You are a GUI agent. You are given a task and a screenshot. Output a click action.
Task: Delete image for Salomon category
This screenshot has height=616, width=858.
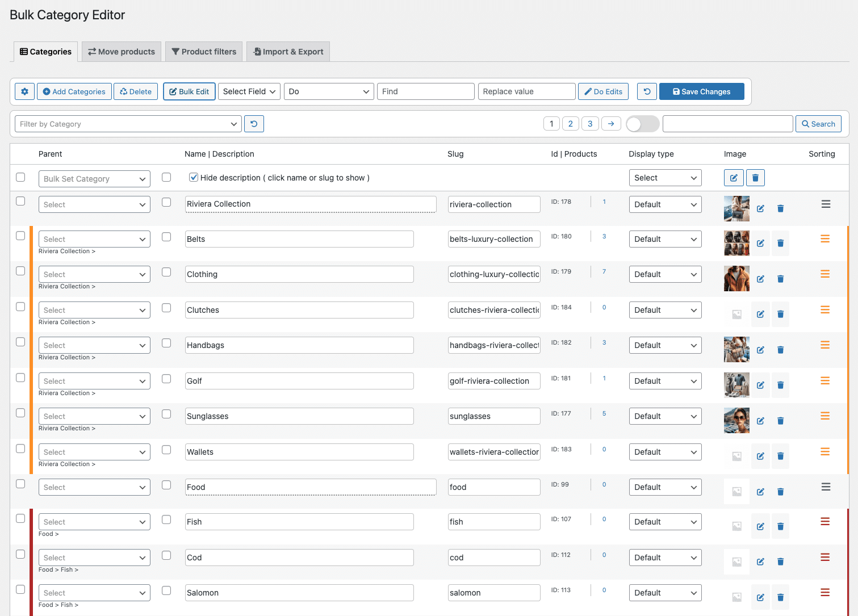click(780, 597)
